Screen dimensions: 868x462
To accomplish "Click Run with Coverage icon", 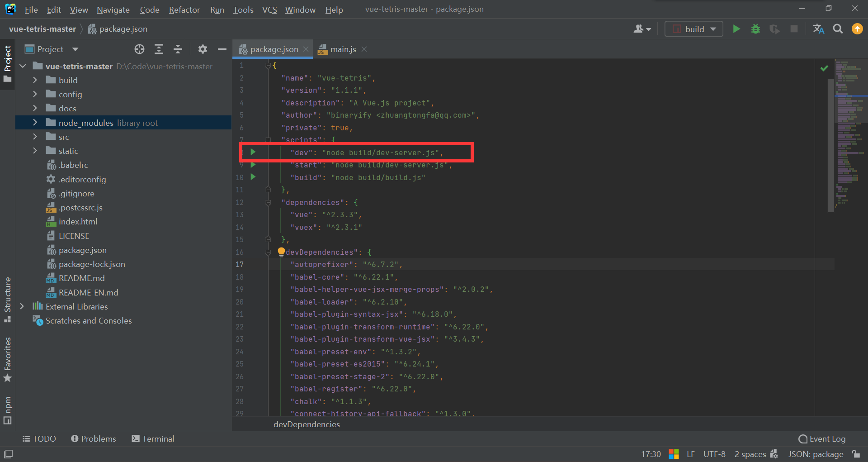I will click(x=775, y=29).
